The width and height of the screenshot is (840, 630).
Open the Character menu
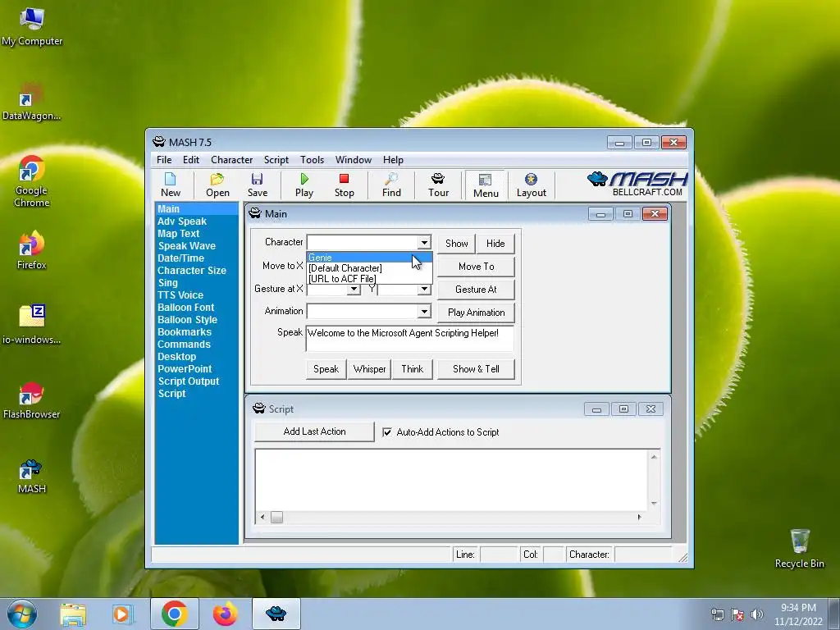click(231, 160)
